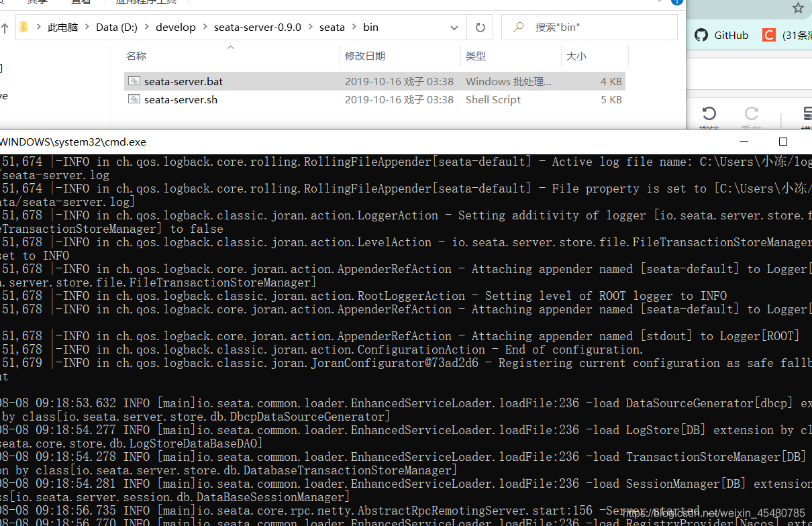Click seata-server.bat modified date cell
Image resolution: width=812 pixels, height=526 pixels.
click(x=399, y=81)
